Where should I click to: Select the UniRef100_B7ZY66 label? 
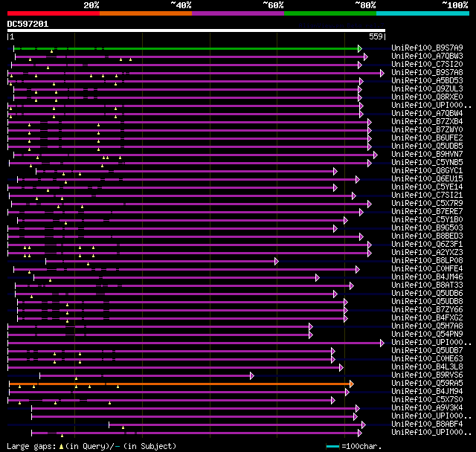(x=427, y=310)
